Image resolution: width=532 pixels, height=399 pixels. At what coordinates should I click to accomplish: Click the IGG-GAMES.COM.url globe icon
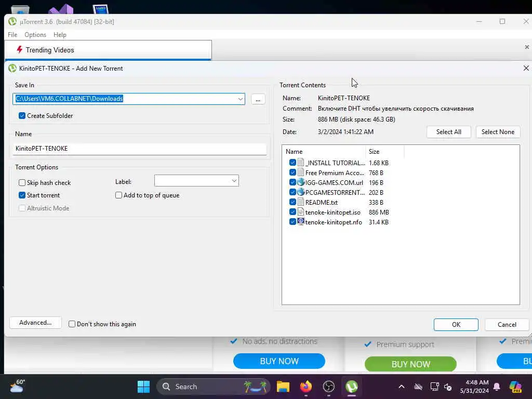pos(301,182)
